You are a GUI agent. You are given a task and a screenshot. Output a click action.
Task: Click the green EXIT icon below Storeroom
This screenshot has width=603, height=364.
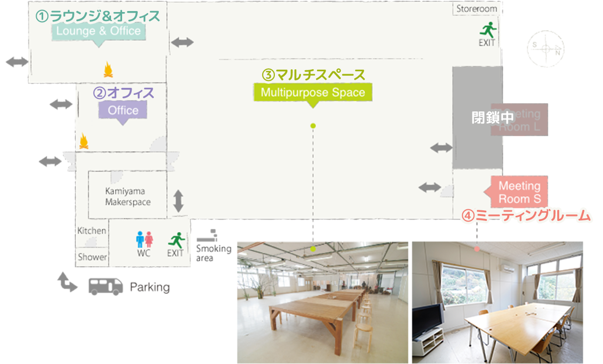pos(487,30)
